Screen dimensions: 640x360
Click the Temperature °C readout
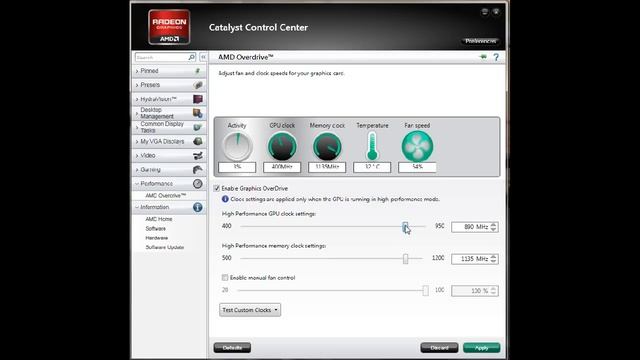coord(372,167)
